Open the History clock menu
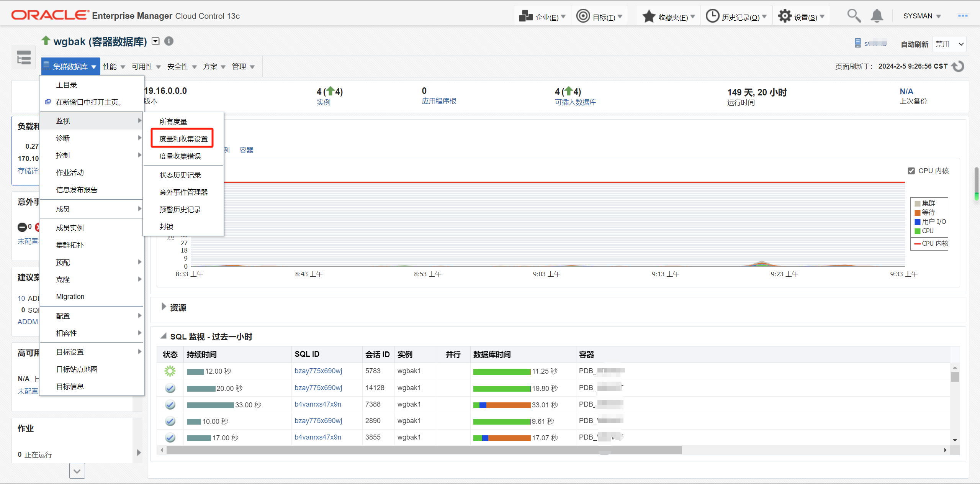This screenshot has height=484, width=980. click(736, 16)
